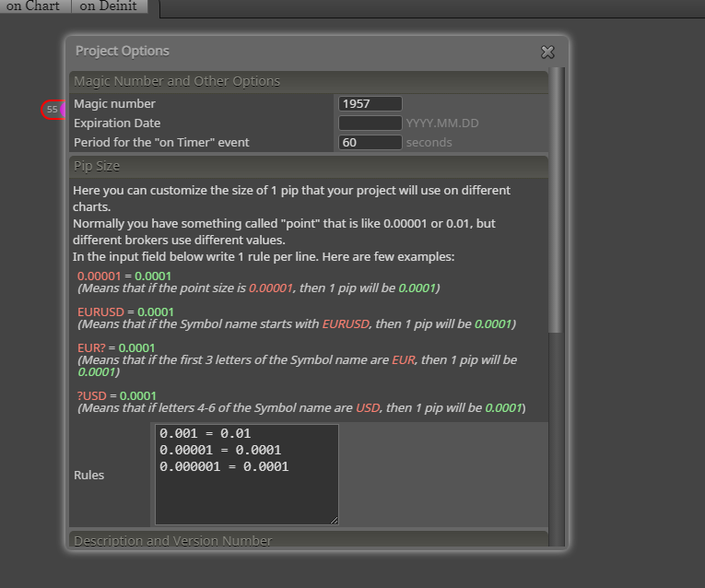Screen dimensions: 705x588
Task: Click the Rules label
Action: click(89, 476)
